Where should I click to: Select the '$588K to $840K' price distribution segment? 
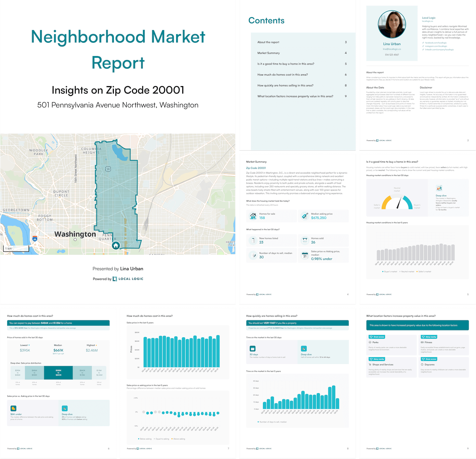[x=58, y=373]
